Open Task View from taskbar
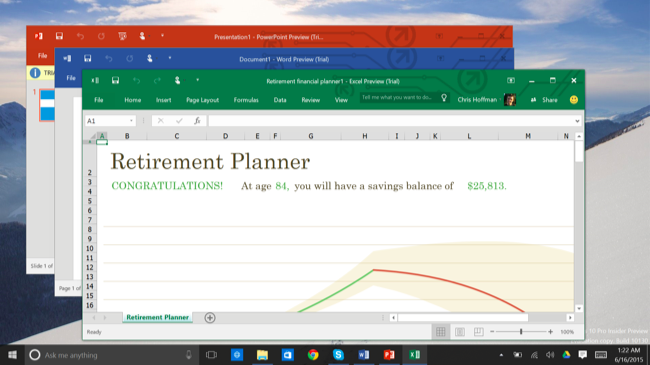The image size is (650, 365). pyautogui.click(x=211, y=355)
